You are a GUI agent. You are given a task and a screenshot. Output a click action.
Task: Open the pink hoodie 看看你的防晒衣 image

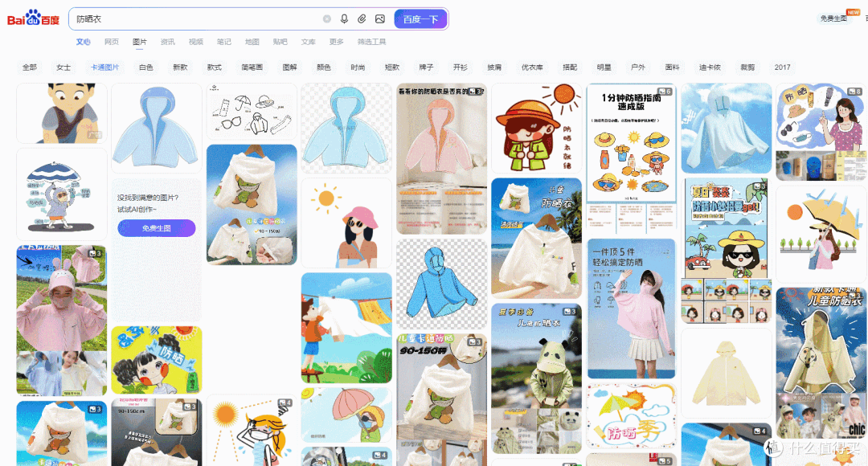(442, 159)
